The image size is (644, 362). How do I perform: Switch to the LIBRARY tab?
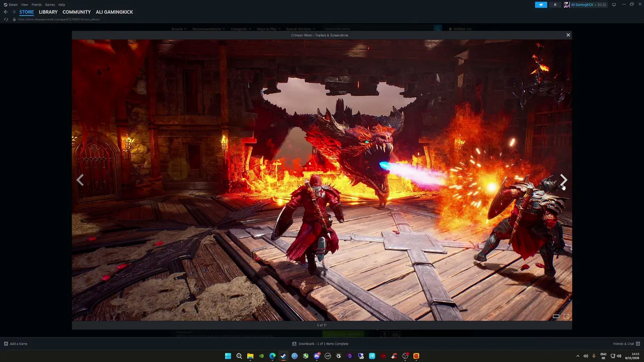[x=48, y=12]
